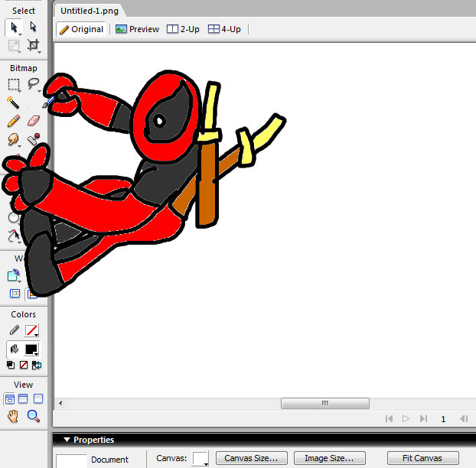
Task: Click the stroke pencil icon in Colors
Action: click(x=14, y=330)
